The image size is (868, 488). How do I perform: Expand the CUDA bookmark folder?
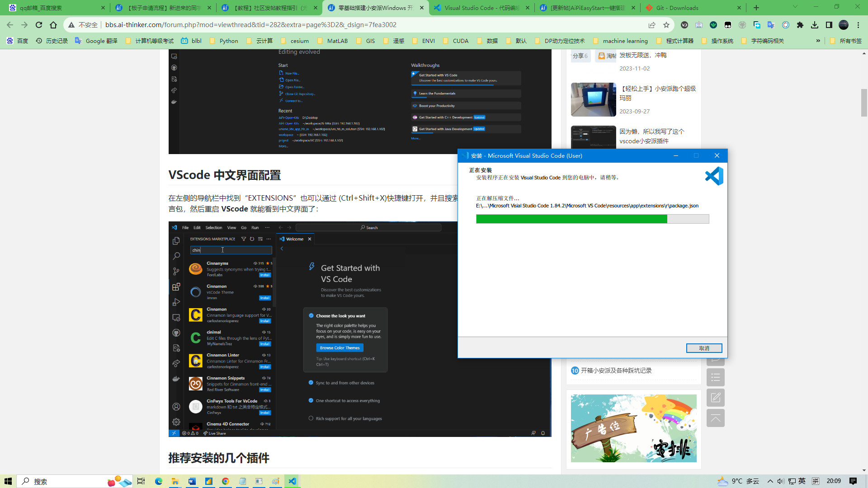point(457,41)
